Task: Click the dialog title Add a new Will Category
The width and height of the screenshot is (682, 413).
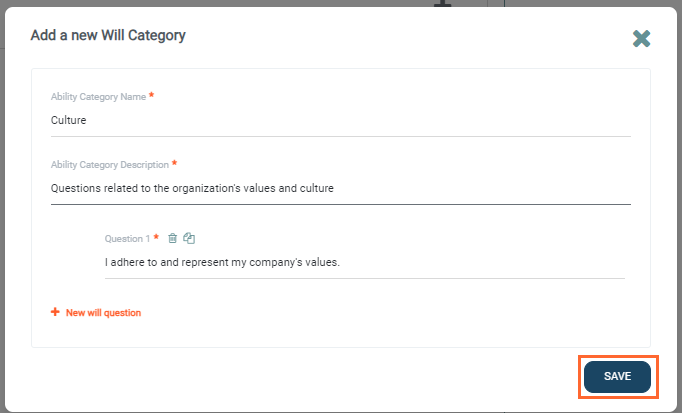Action: (x=108, y=36)
